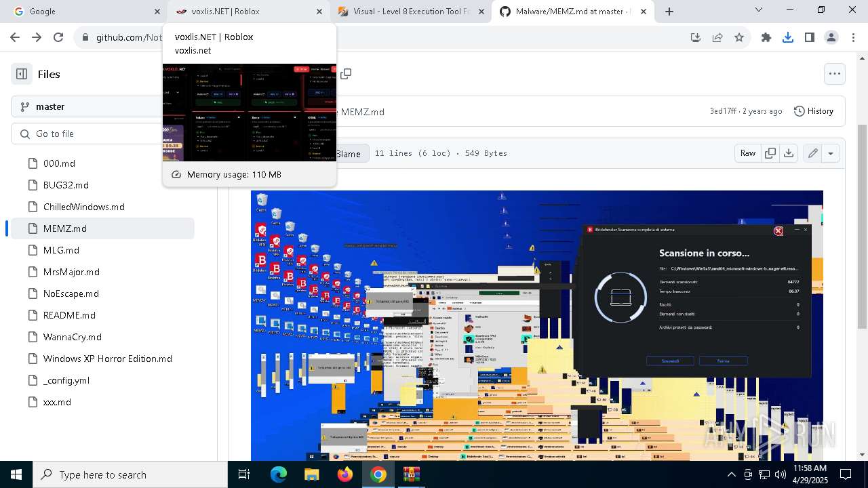The height and width of the screenshot is (488, 868).
Task: Open WinRAR from taskbar
Action: pyautogui.click(x=412, y=474)
